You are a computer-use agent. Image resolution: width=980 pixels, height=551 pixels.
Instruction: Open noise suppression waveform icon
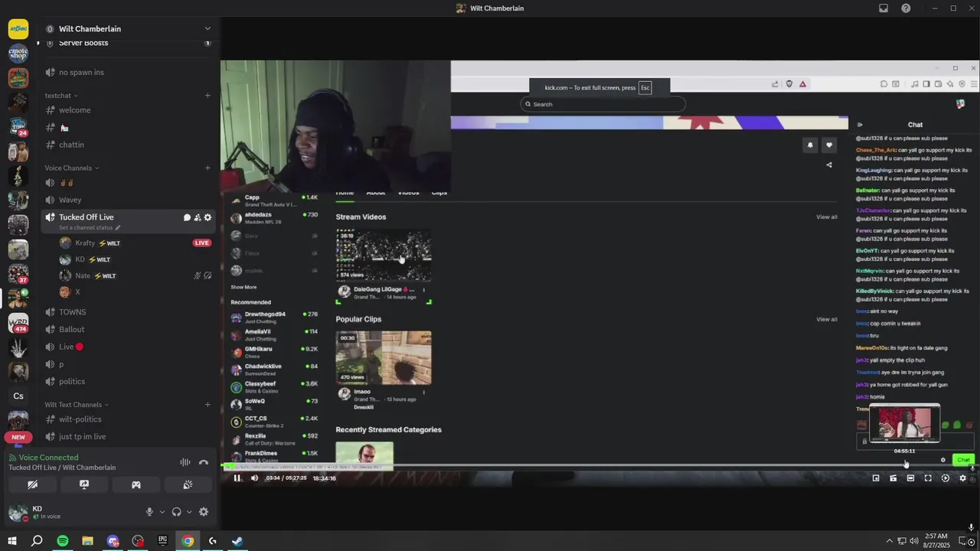click(x=185, y=462)
